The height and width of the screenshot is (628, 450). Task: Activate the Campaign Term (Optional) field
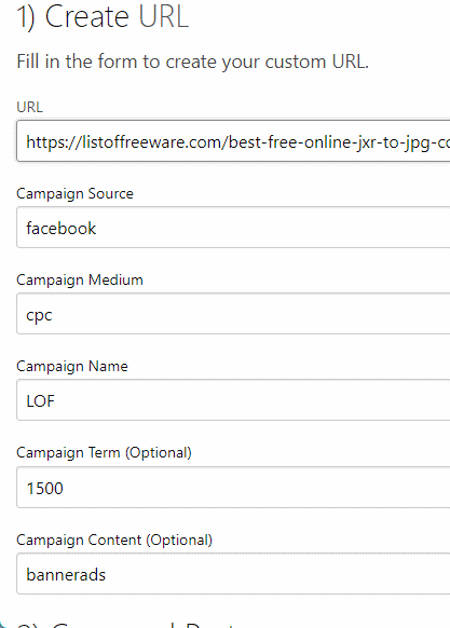[233, 487]
